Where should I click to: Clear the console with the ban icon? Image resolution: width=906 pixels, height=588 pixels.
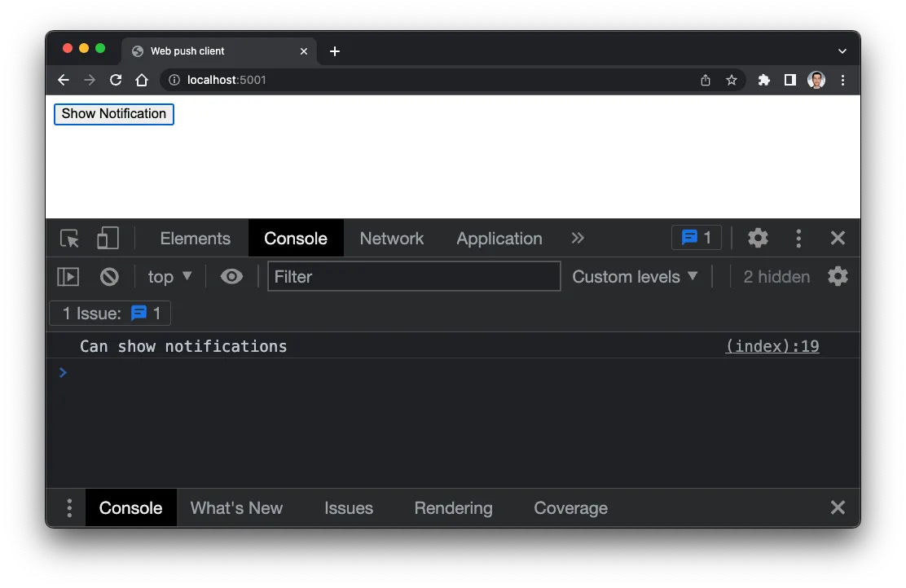coord(109,277)
